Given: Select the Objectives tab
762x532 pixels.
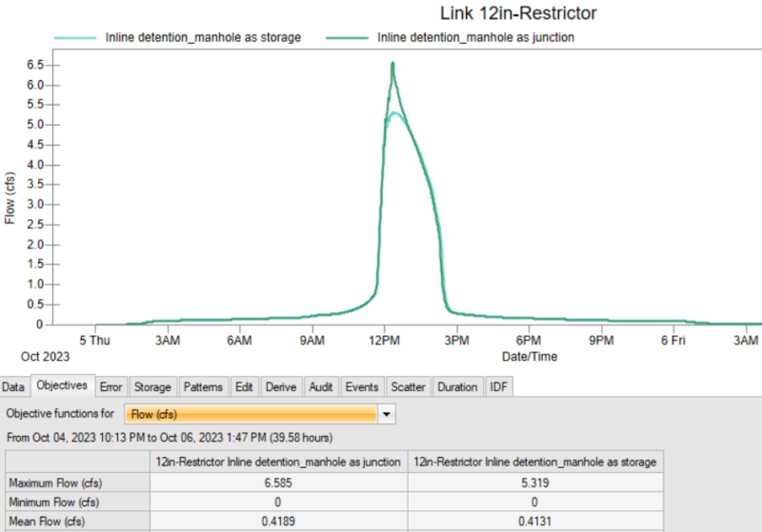Looking at the screenshot, I should [x=62, y=386].
